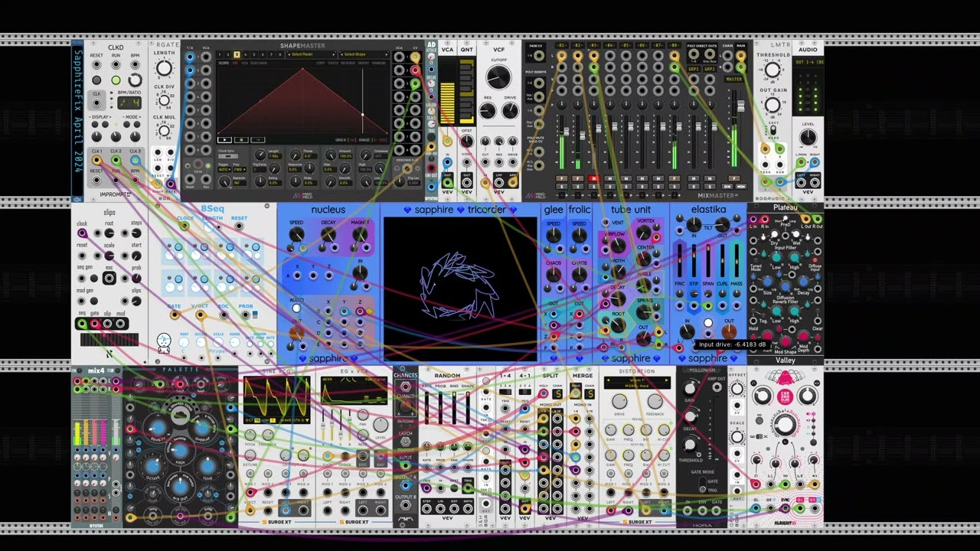980x551 pixels.
Task: Click ShapeMaster PASTE button
Action: tap(333, 63)
